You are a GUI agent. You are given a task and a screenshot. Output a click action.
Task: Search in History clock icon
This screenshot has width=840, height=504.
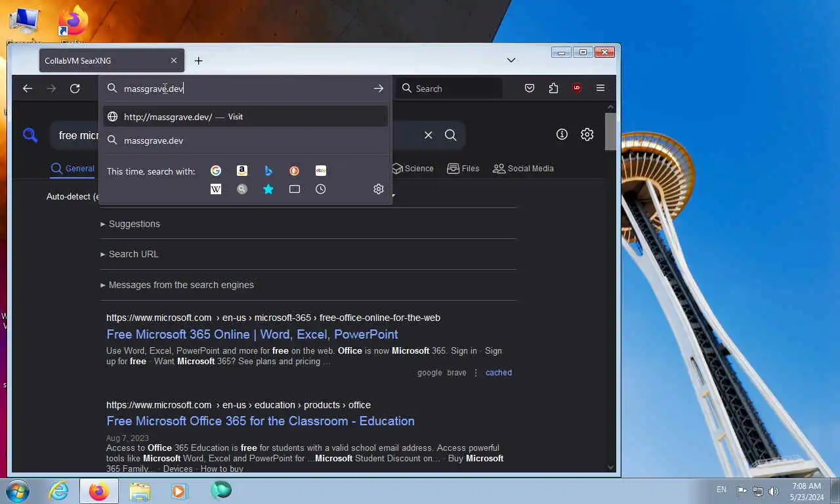point(321,189)
